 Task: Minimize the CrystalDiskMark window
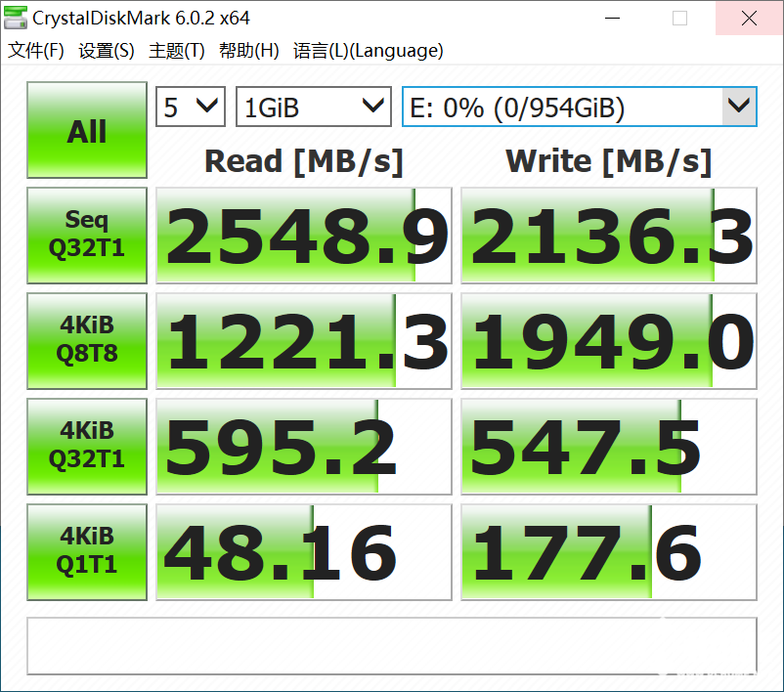[612, 18]
